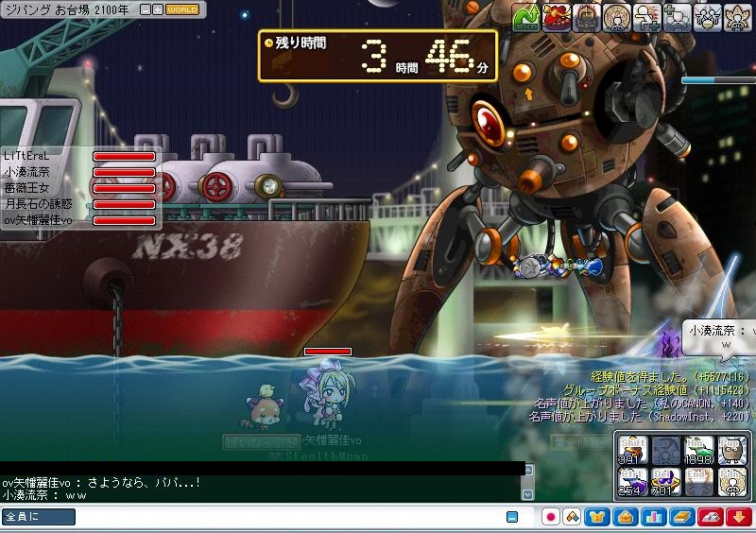
Task: Click the armored knight buff icon
Action: 586,17
